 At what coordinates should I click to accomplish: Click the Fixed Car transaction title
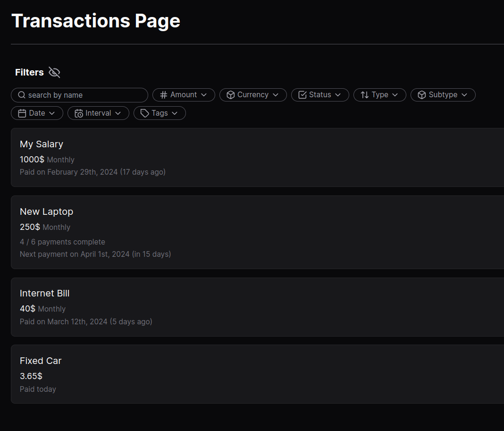41,361
